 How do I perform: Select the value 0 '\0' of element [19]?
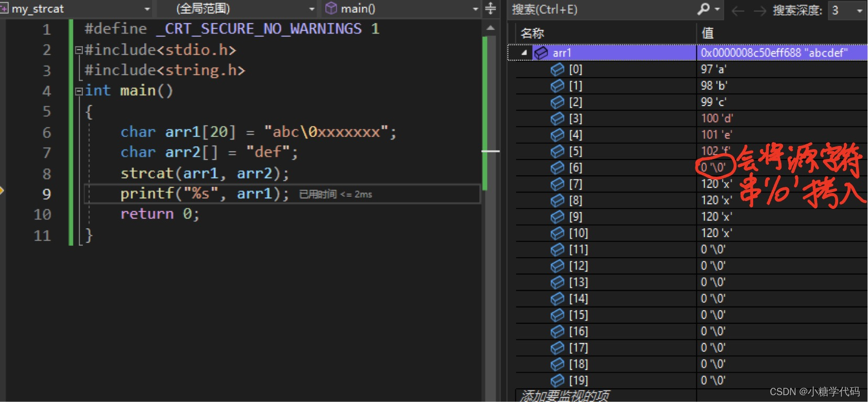(713, 380)
